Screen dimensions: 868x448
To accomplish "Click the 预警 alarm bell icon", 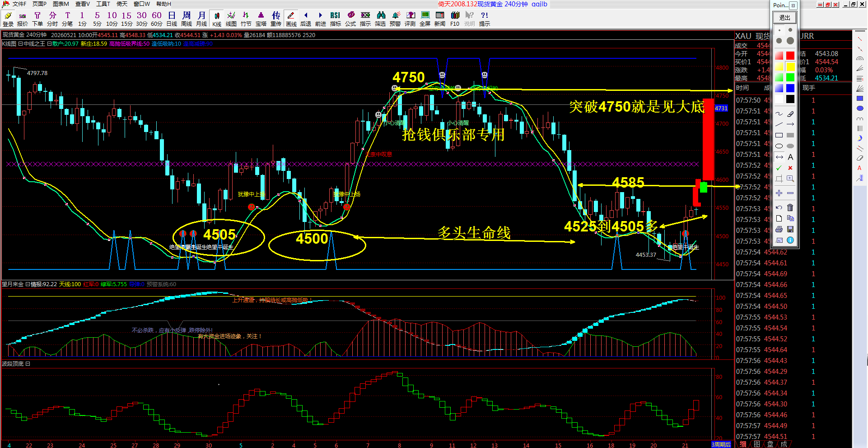I will 395,19.
